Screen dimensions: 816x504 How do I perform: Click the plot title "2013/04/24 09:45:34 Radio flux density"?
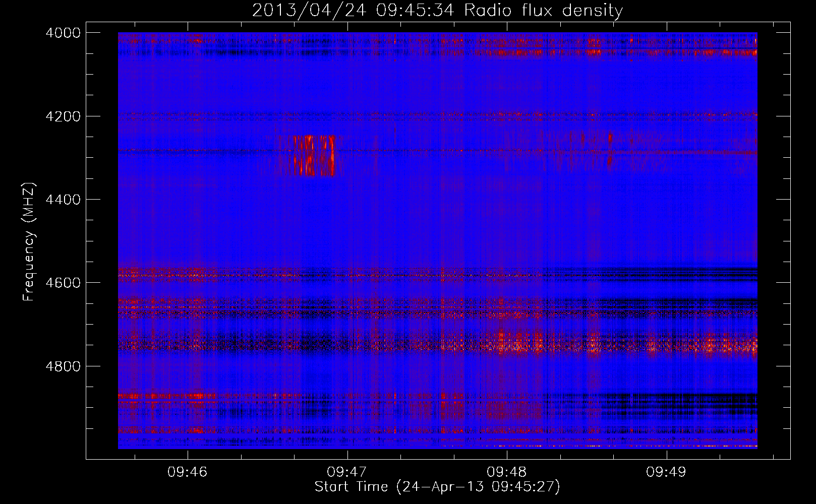[x=437, y=10]
